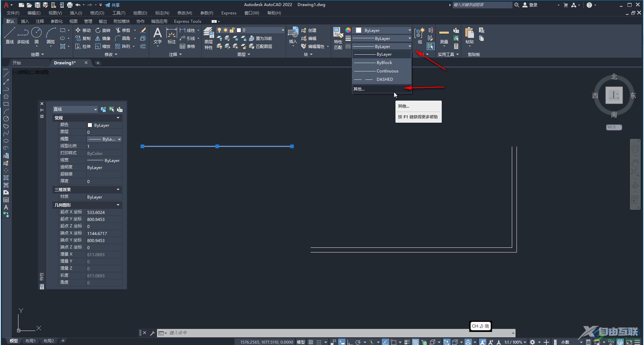Toggle lineweight display in status bar
The height and width of the screenshot is (345, 644).
click(407, 342)
